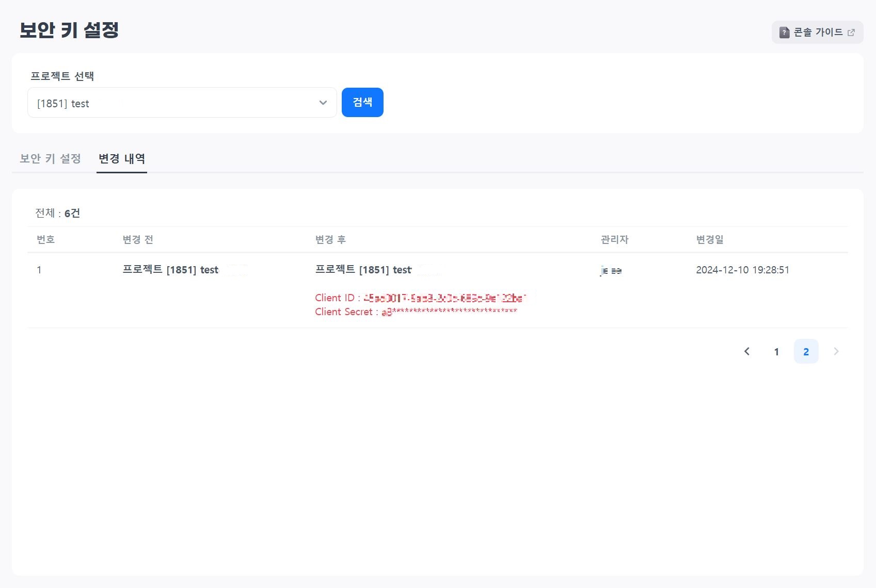Click the red Client ID value

(x=444, y=298)
